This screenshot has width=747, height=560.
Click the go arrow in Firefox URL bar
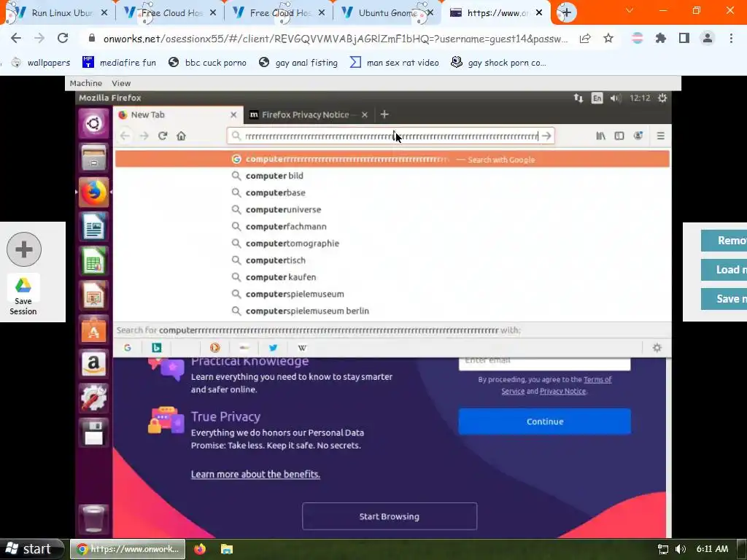tap(546, 136)
